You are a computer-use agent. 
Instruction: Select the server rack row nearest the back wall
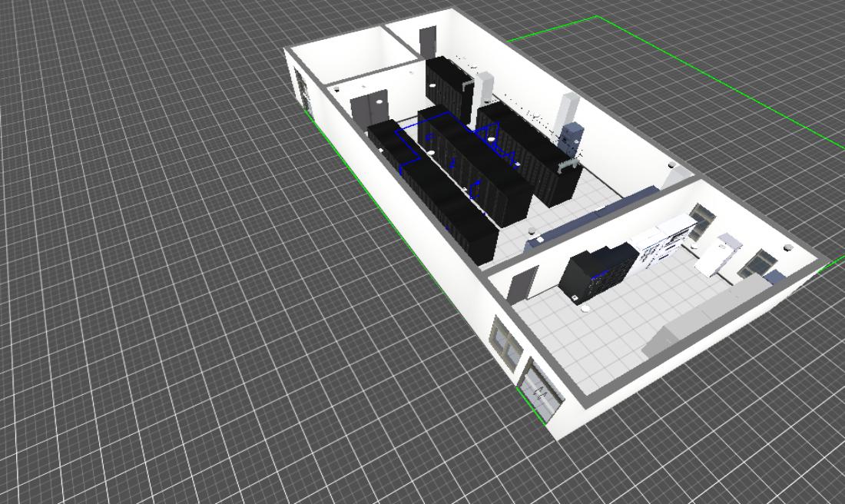(x=530, y=154)
